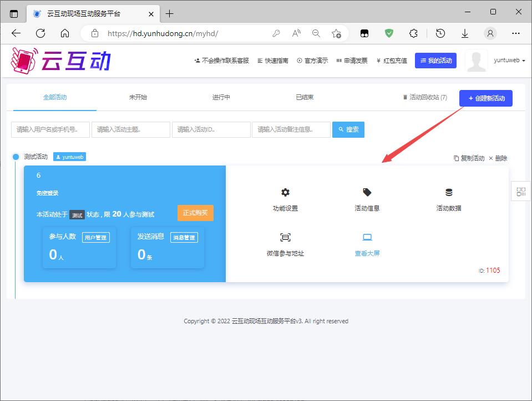Open the 活动数据 database icon
This screenshot has height=401, width=532.
pyautogui.click(x=449, y=192)
